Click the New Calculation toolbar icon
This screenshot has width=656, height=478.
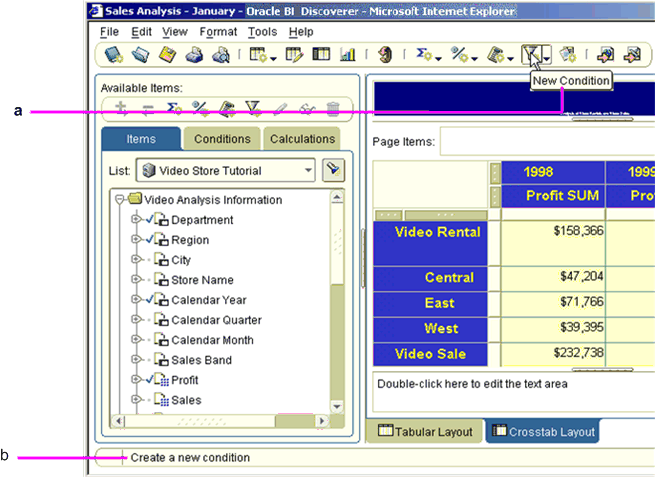coord(496,54)
